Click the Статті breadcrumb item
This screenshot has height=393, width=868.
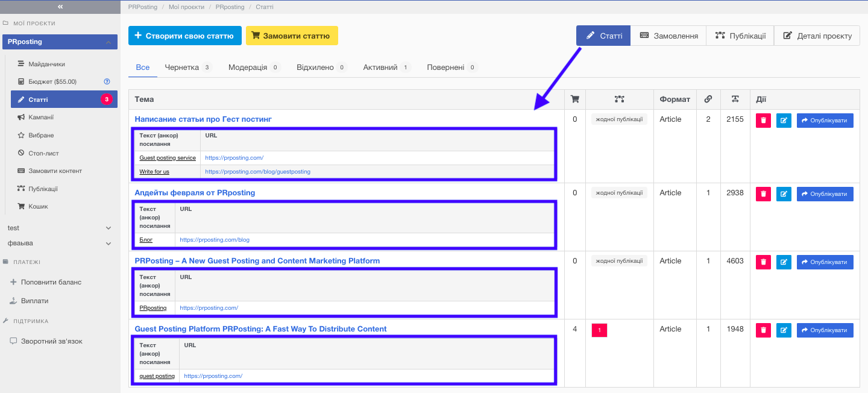(x=263, y=7)
